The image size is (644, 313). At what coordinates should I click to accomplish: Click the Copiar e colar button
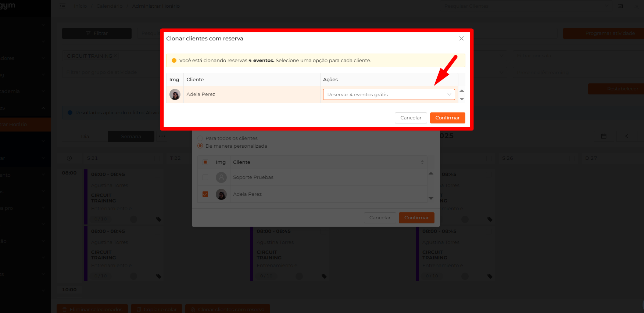(157, 309)
